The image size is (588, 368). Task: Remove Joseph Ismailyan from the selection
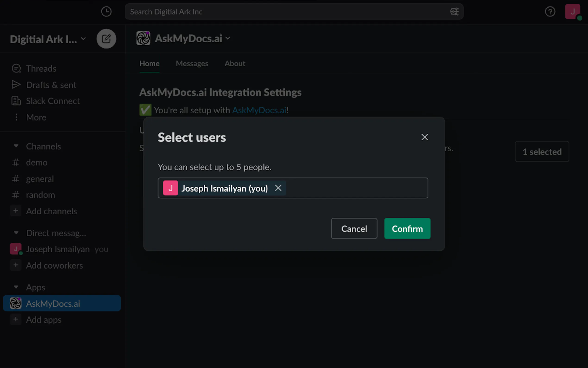[278, 188]
